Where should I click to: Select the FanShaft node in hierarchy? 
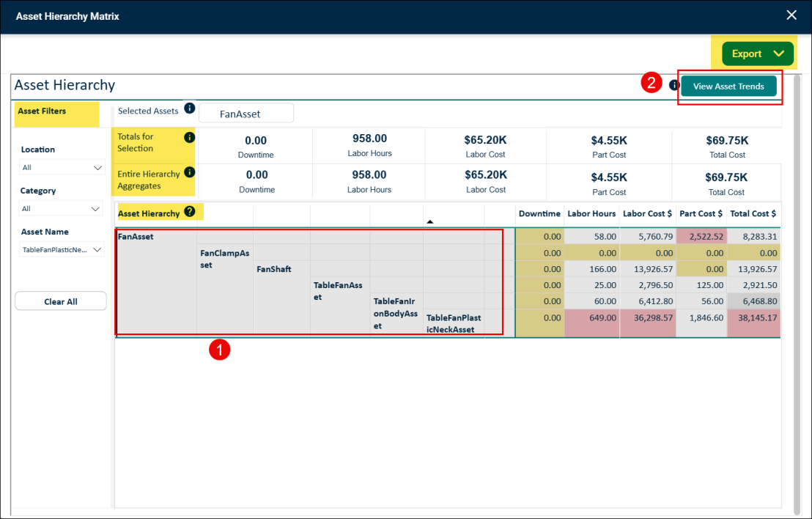[274, 269]
